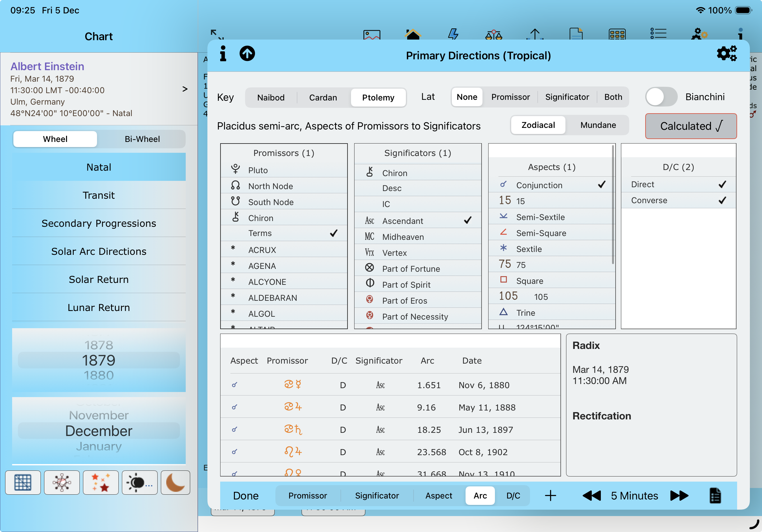Open the grid table icon at bottom left
This screenshot has width=762, height=532.
click(x=23, y=482)
